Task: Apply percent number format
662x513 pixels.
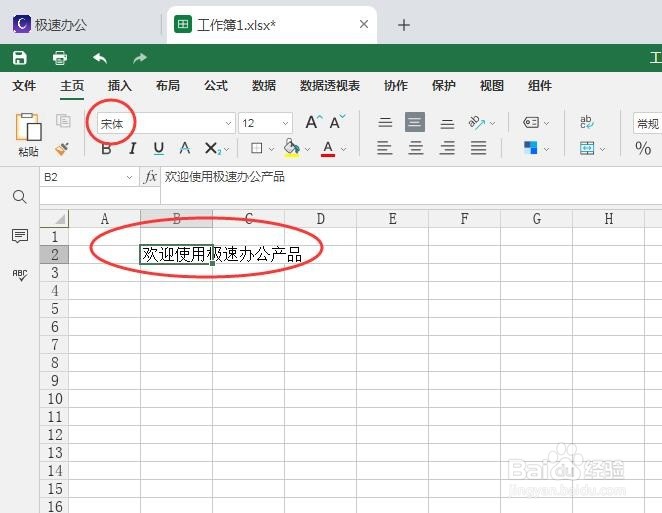Action: (x=643, y=149)
